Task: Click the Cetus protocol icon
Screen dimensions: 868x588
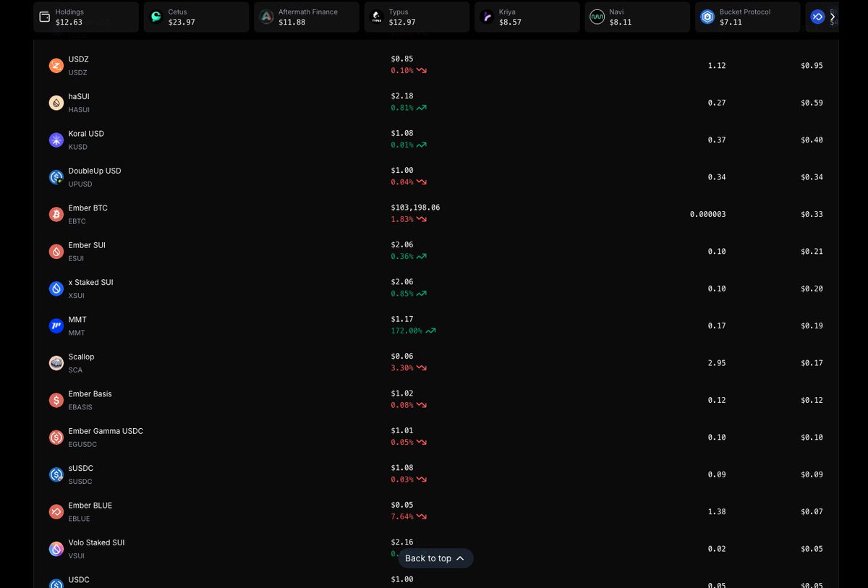Action: [156, 17]
